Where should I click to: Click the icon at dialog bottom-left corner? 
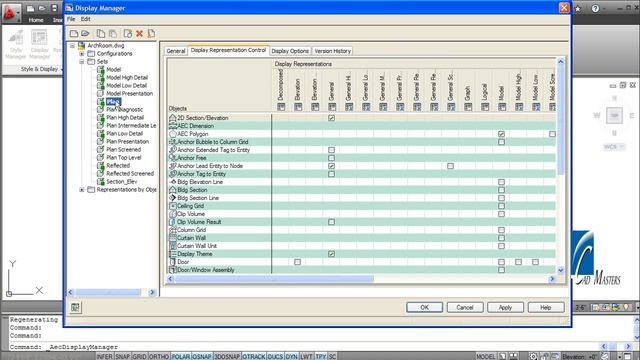75,307
